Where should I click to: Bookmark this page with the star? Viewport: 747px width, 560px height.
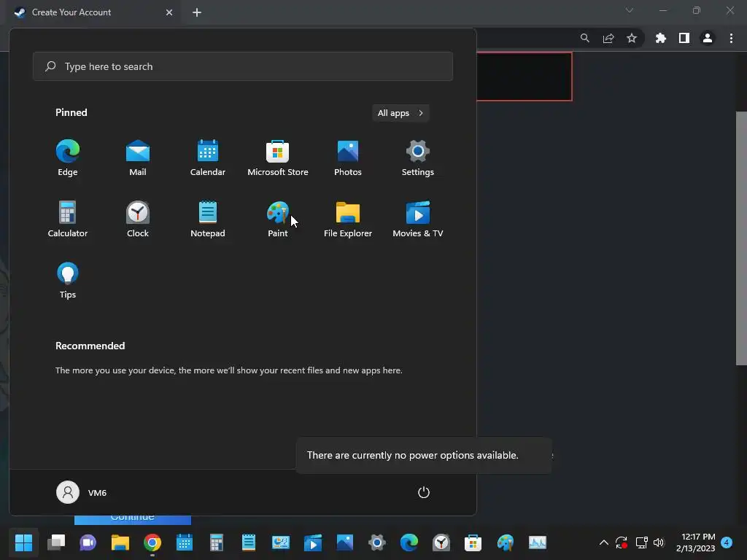pos(632,38)
